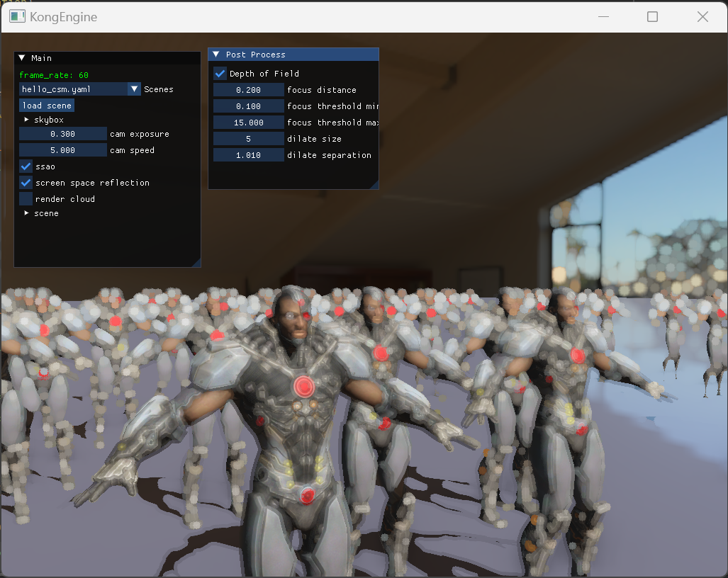
Task: Collapse the Post Process panel triangle
Action: 216,55
